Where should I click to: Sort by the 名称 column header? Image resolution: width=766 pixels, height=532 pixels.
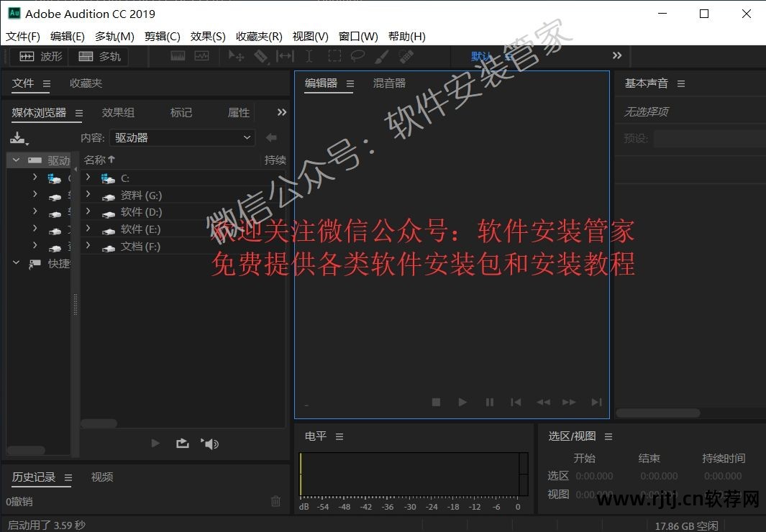pyautogui.click(x=99, y=160)
